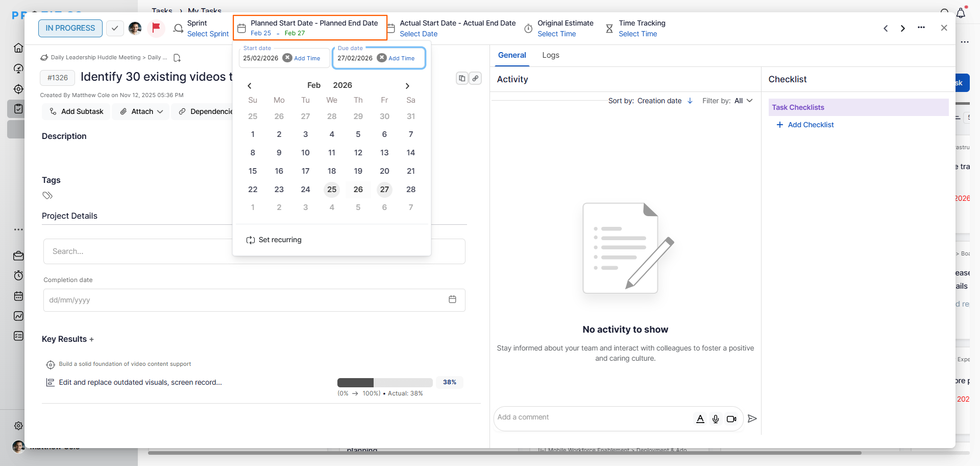Open text formatting in comment box
980x466 pixels.
[700, 419]
